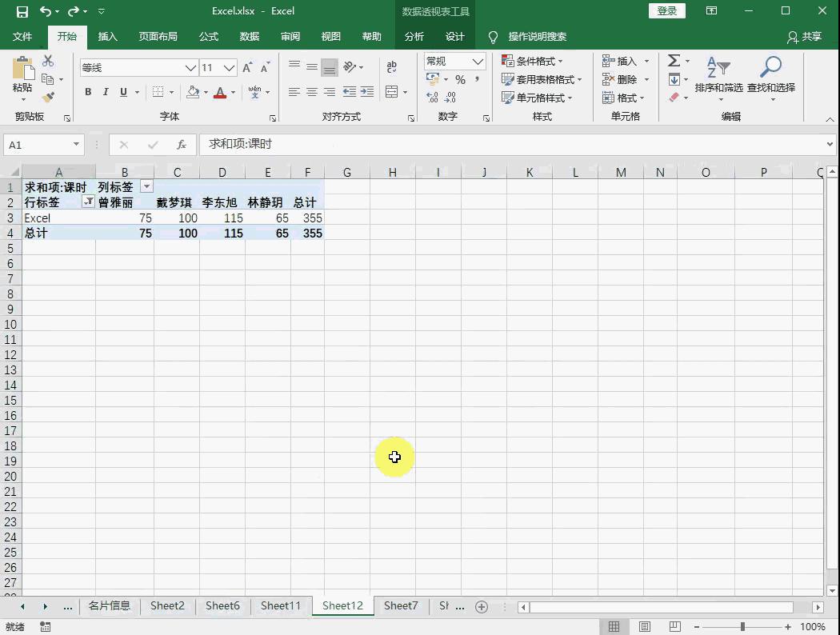Toggle bold formatting

(x=88, y=92)
